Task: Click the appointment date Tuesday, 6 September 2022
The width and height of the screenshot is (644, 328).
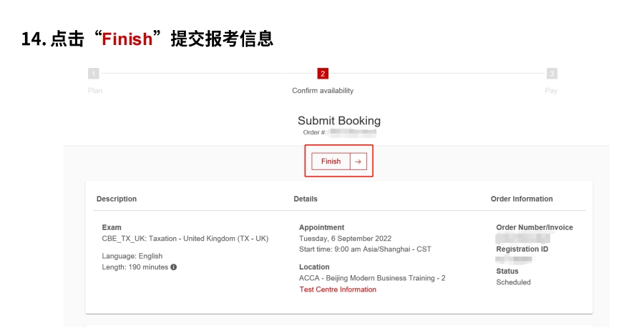Action: click(345, 239)
